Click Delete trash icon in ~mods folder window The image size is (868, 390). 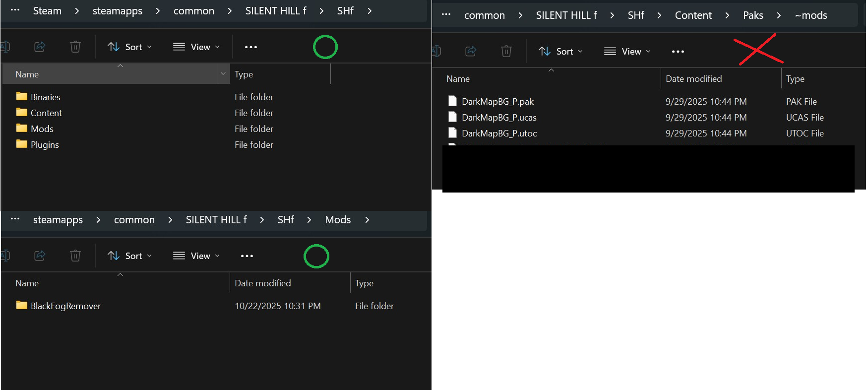point(506,51)
